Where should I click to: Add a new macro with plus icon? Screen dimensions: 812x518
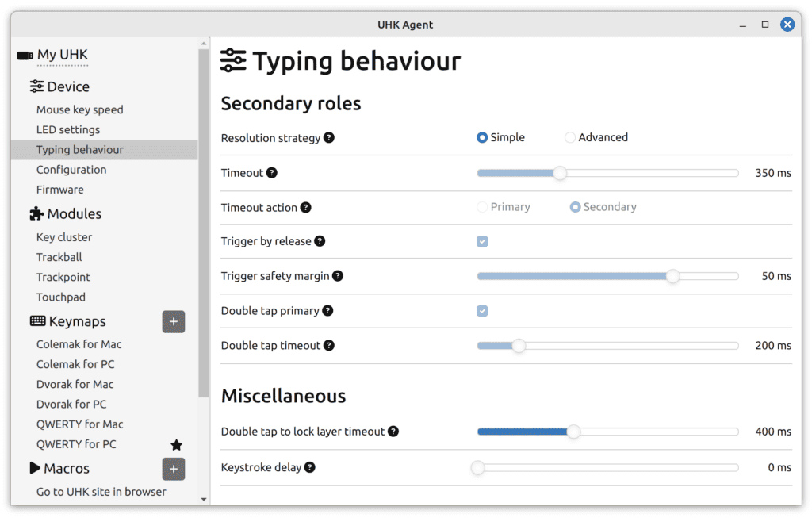tap(174, 469)
